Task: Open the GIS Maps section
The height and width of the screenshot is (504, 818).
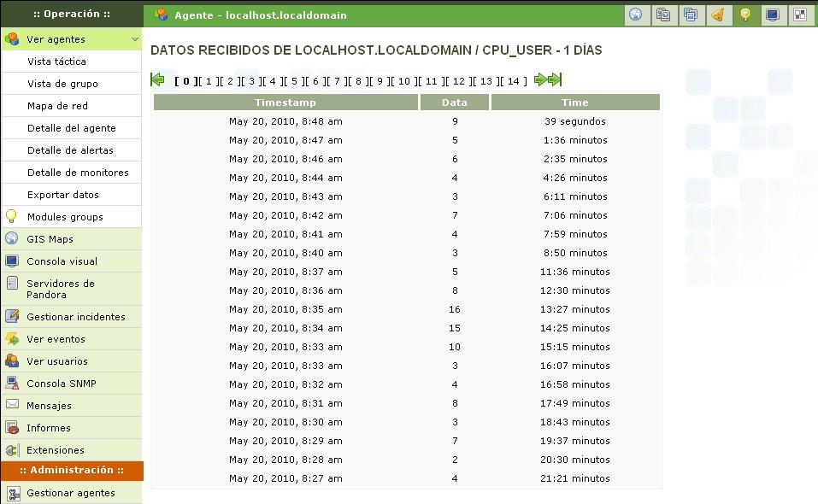Action: 50,239
